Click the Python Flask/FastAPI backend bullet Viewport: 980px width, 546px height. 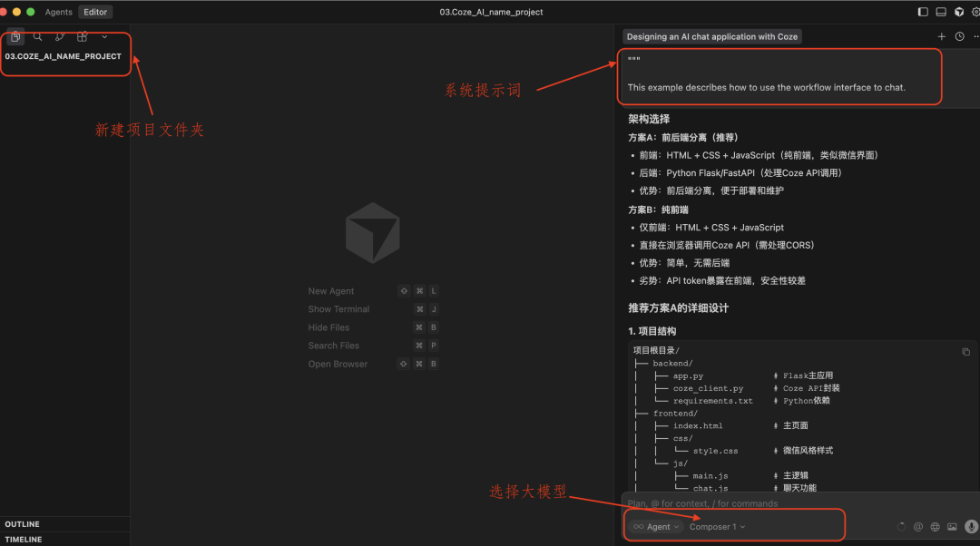pyautogui.click(x=740, y=173)
